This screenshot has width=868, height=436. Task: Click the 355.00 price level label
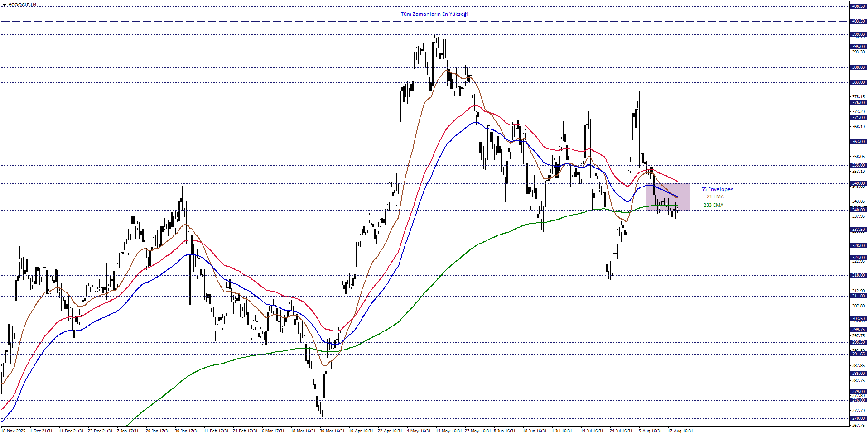[858, 165]
